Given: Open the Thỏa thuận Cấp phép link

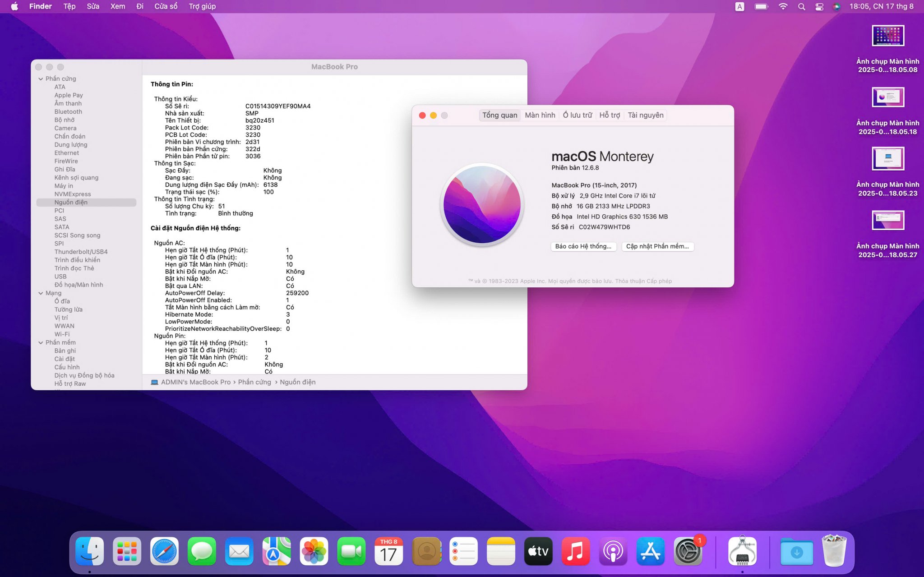Looking at the screenshot, I should (x=643, y=281).
